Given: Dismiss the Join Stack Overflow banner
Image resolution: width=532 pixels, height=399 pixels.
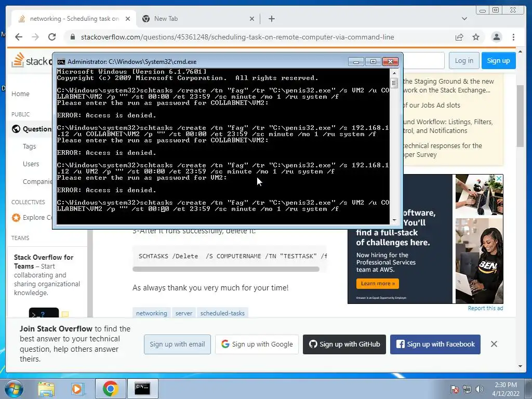Looking at the screenshot, I should pos(494,344).
